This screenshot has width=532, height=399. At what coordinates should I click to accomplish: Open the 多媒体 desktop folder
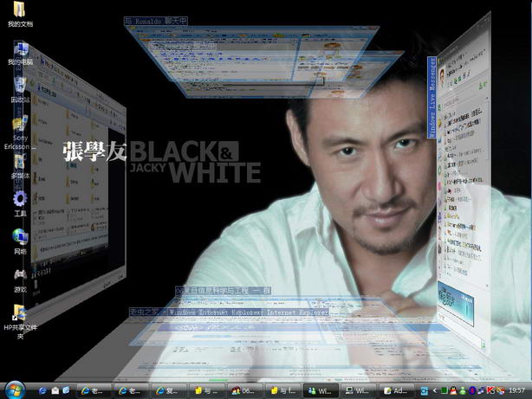tap(19, 163)
